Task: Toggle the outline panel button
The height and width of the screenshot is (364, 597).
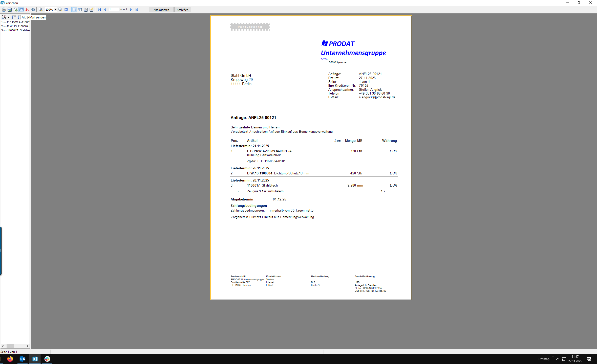Action: pos(74,10)
